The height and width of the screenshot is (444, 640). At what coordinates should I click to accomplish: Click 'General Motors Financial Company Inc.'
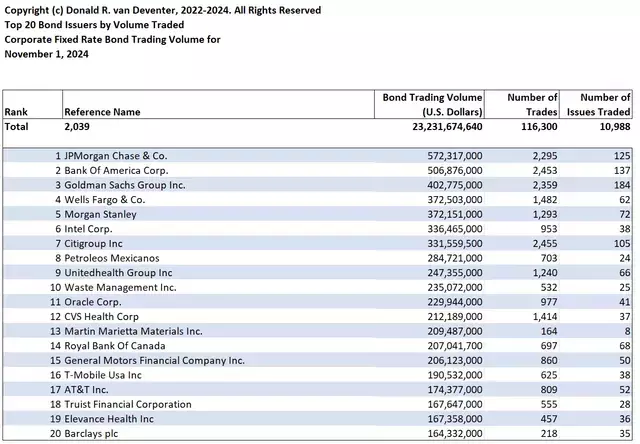click(154, 361)
